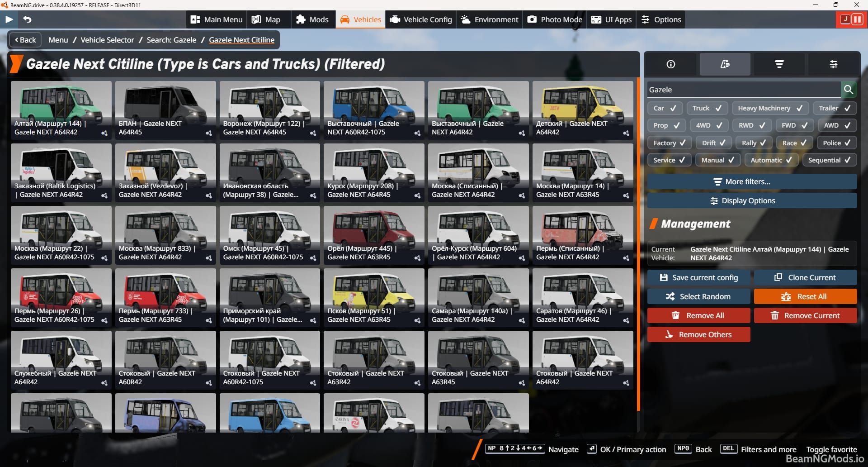Click the play button in top-left corner
This screenshot has width=868, height=467.
9,19
